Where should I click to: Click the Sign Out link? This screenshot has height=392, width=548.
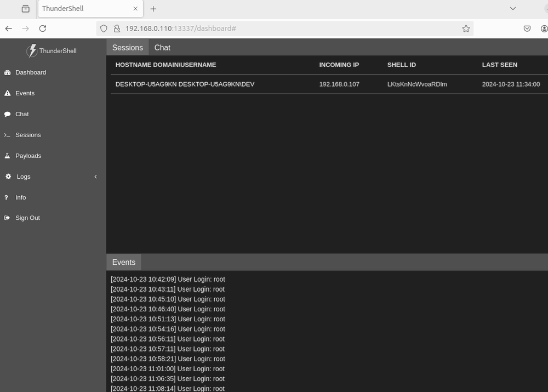point(27,218)
